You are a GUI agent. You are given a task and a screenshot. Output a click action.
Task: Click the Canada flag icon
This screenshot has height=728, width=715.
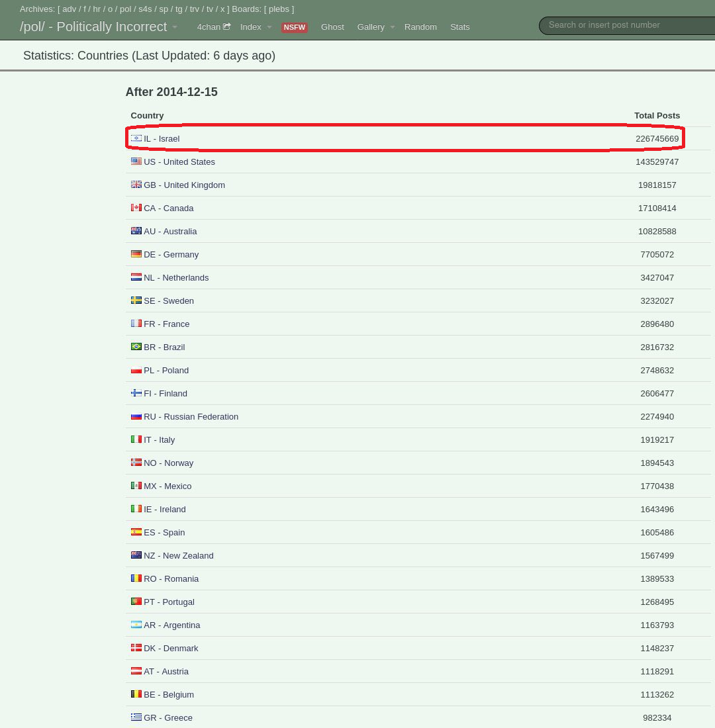[136, 208]
